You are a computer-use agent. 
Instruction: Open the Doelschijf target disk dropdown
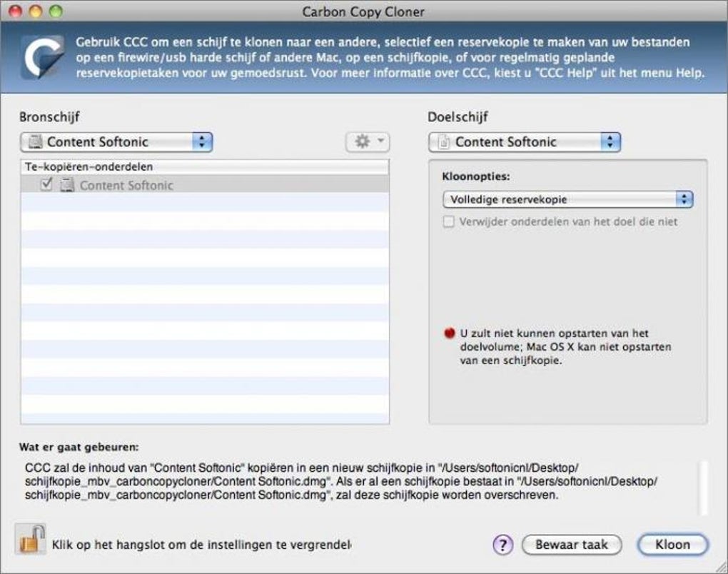(x=524, y=141)
